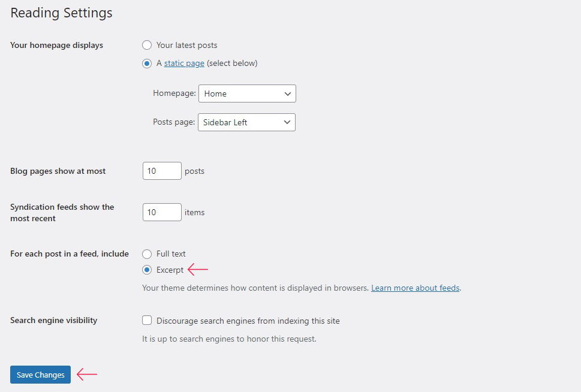581x392 pixels.
Task: Pick the "Excerpt" feed radio button
Action: [147, 270]
